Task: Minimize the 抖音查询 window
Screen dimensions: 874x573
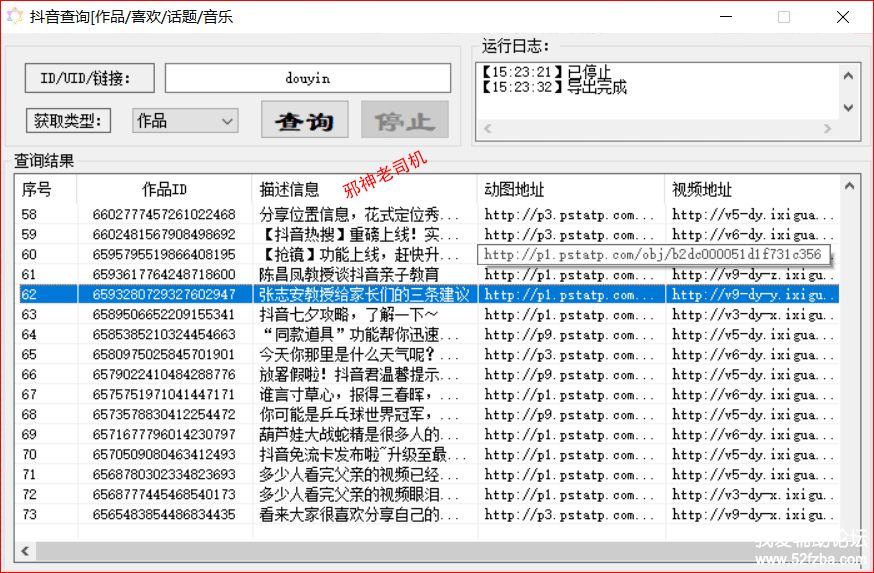Action: click(x=726, y=17)
